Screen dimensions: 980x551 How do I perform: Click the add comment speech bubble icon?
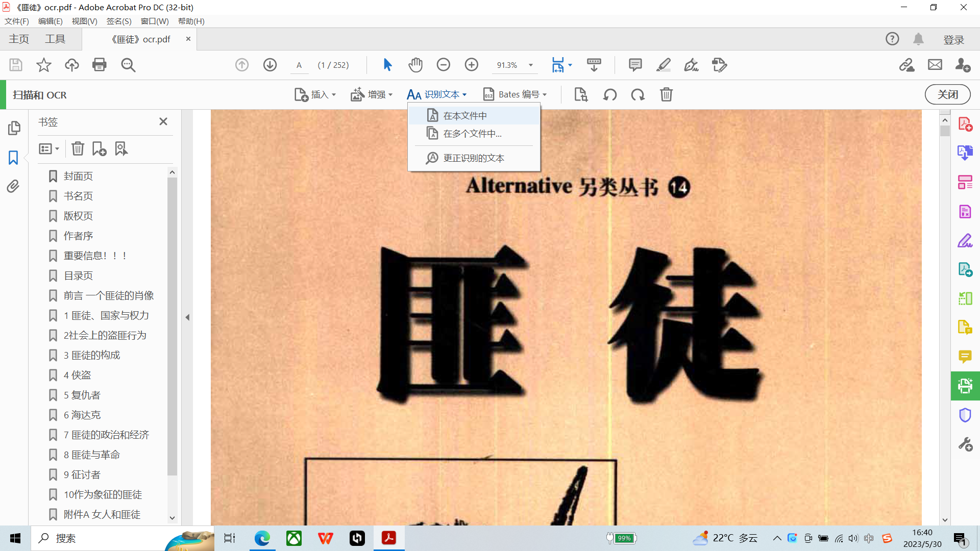point(635,65)
